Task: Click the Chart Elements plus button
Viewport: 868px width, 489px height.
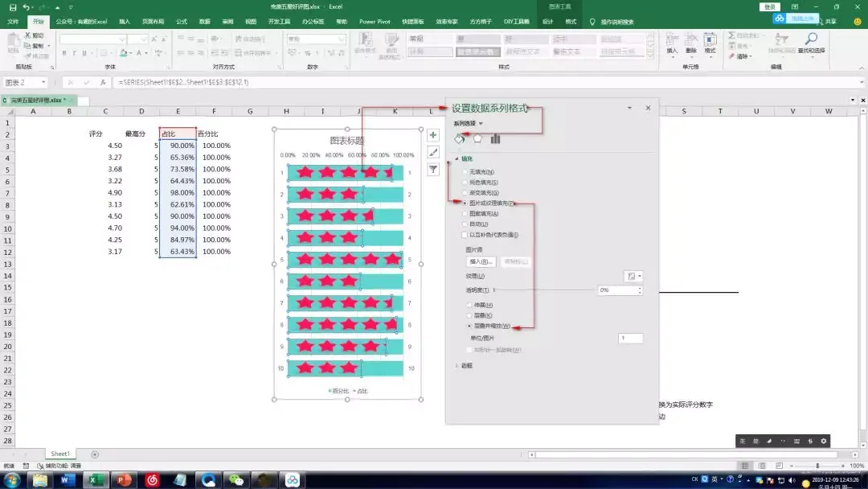Action: point(433,135)
